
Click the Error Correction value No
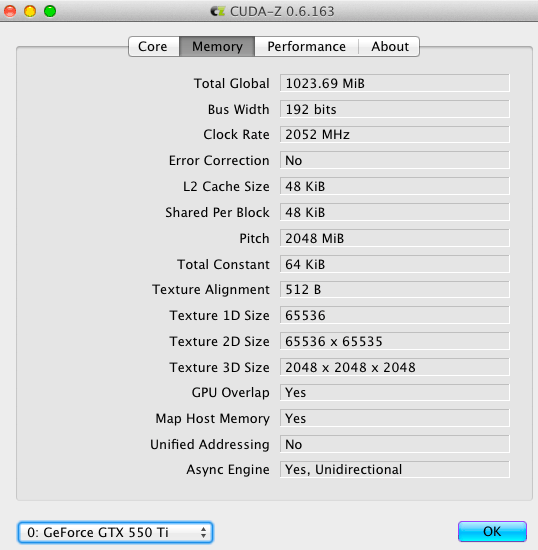tap(395, 160)
